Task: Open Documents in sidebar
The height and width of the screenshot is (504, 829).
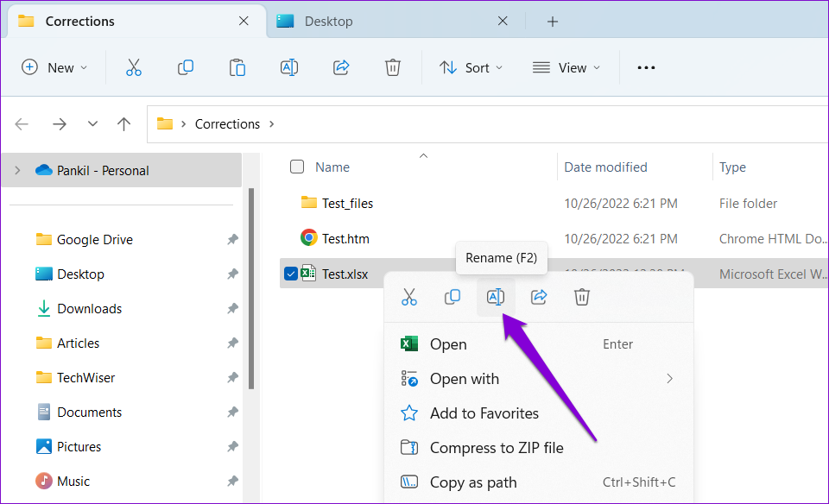Action: pyautogui.click(x=89, y=412)
